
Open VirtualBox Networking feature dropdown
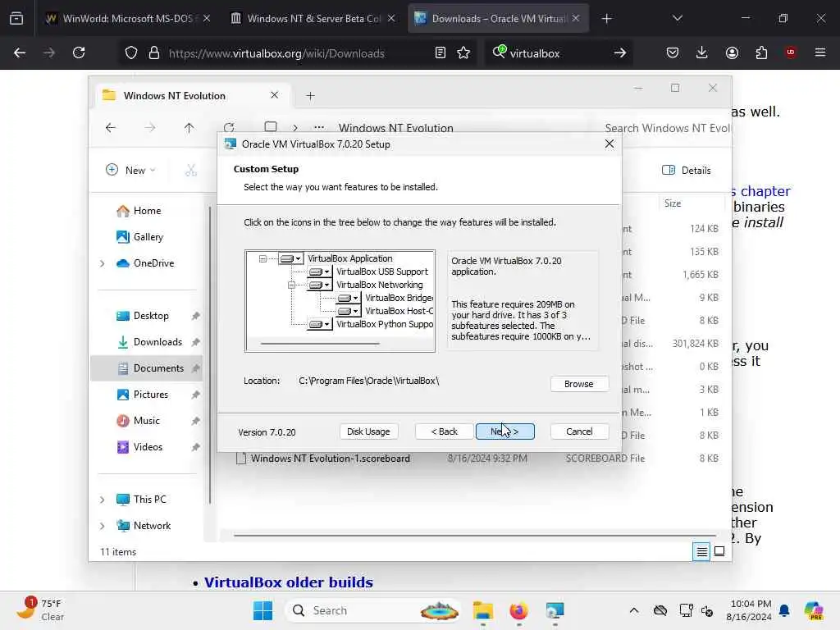(319, 285)
